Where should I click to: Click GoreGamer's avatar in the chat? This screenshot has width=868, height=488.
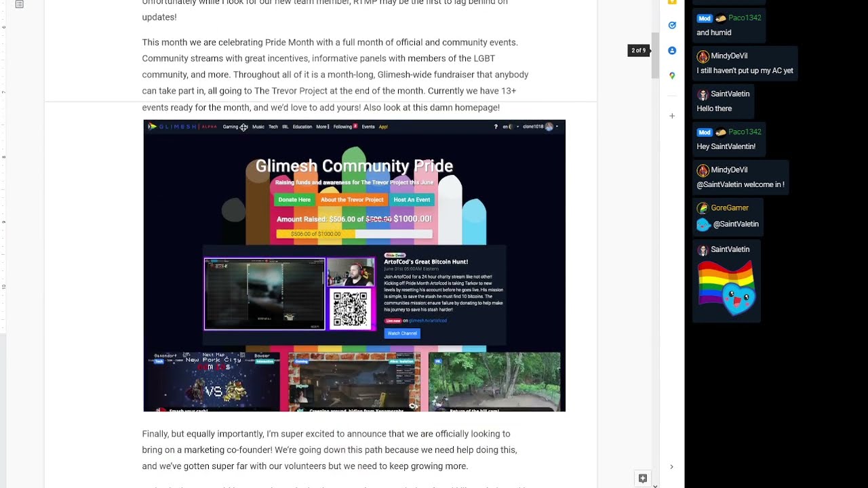(703, 208)
